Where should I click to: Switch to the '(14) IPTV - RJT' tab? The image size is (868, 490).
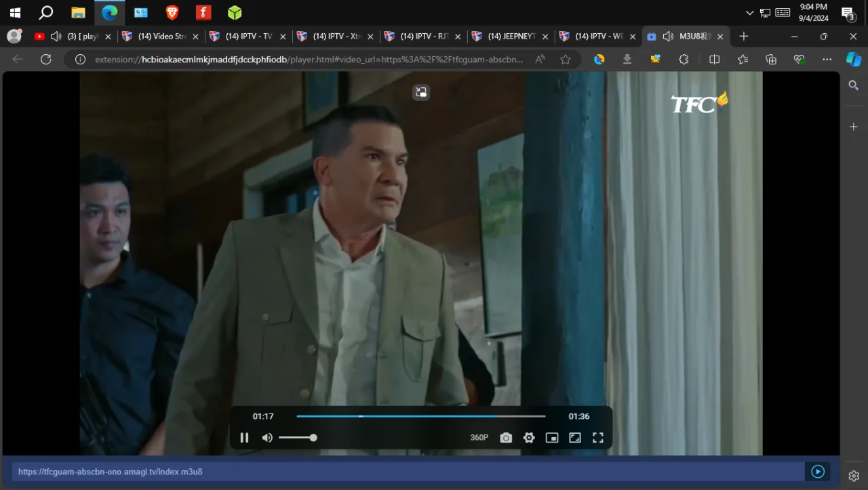coord(424,37)
